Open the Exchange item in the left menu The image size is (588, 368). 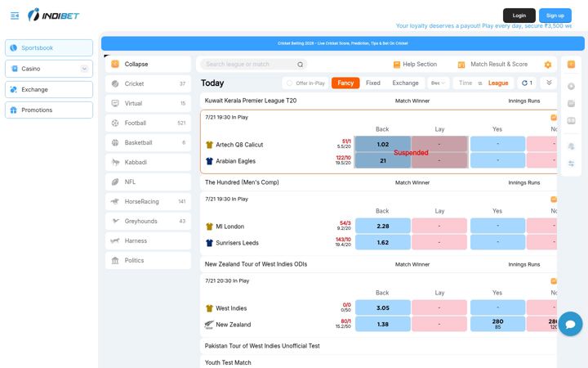click(x=49, y=89)
